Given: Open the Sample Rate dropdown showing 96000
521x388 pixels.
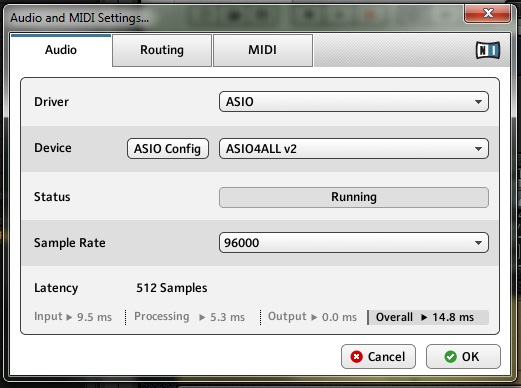Looking at the screenshot, I should coord(354,243).
